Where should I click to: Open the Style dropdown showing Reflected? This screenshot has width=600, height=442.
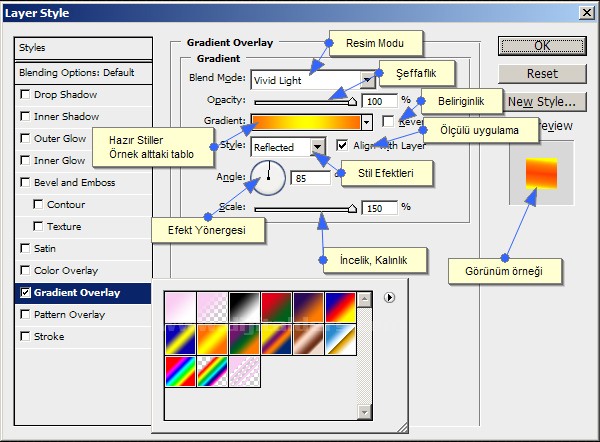coord(318,147)
